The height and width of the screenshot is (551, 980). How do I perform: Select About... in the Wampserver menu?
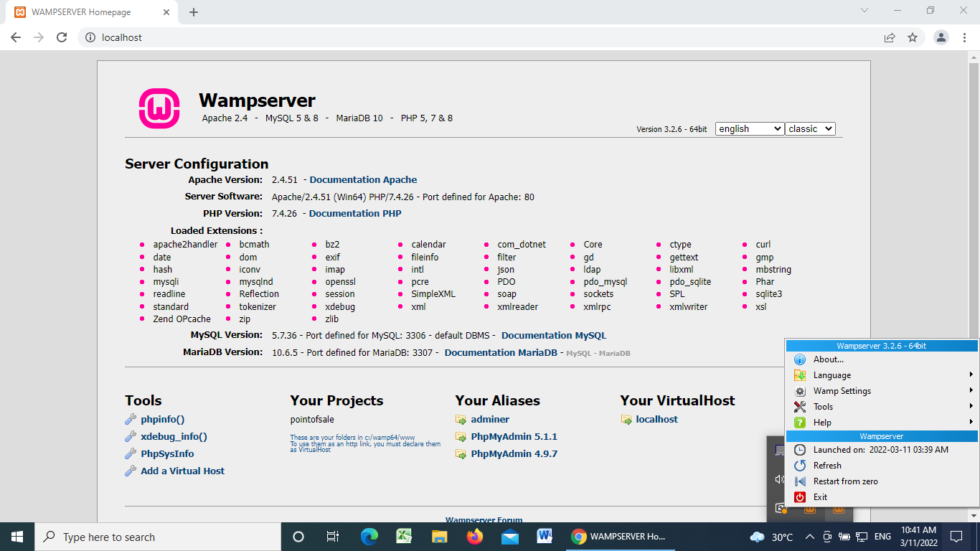882,359
